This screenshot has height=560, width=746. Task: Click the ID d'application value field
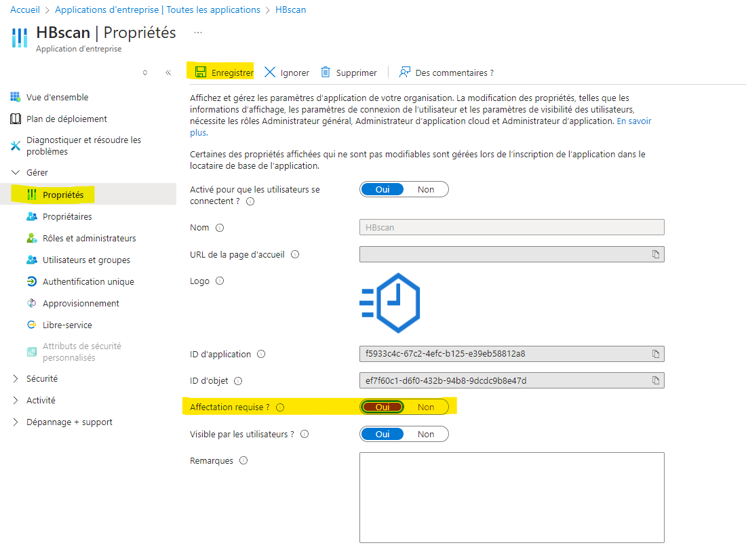(511, 353)
